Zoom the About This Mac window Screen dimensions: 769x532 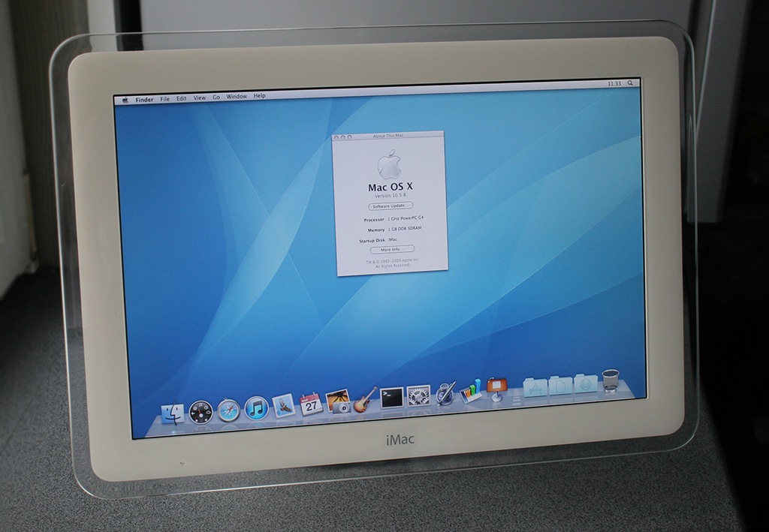[350, 137]
